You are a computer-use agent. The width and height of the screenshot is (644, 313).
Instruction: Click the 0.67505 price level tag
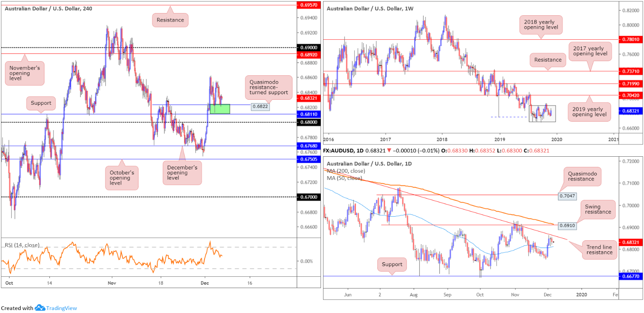(x=308, y=159)
